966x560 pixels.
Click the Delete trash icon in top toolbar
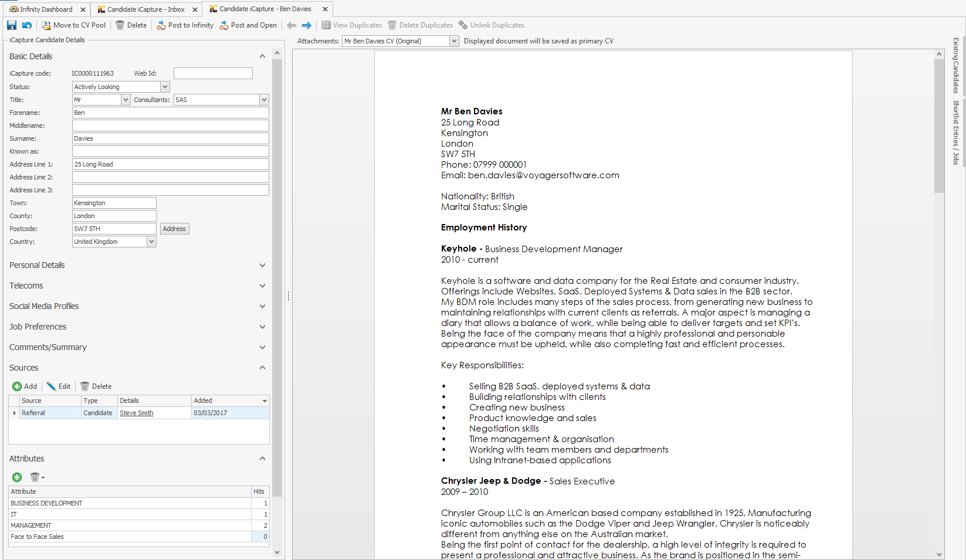[120, 25]
